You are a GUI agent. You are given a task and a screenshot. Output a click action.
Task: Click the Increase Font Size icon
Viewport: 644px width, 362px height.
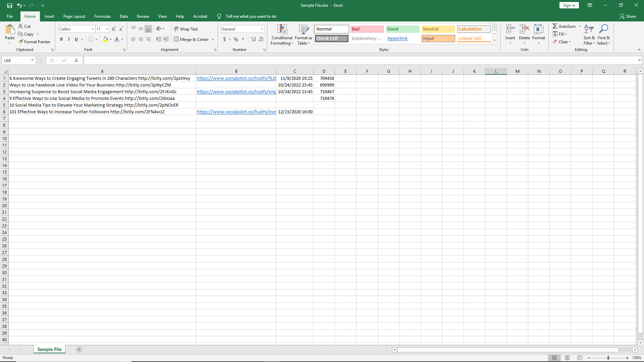point(114,29)
